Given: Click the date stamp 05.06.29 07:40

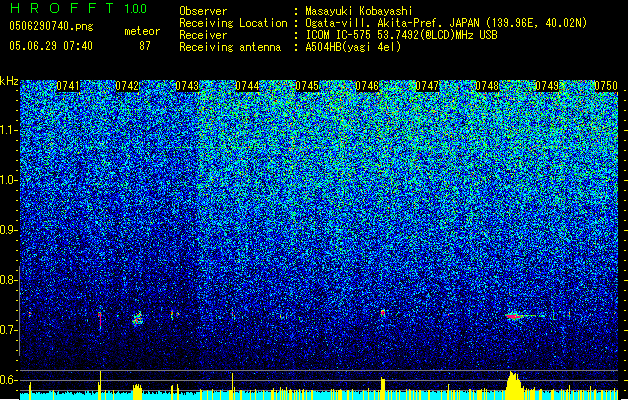Looking at the screenshot, I should coord(51,46).
